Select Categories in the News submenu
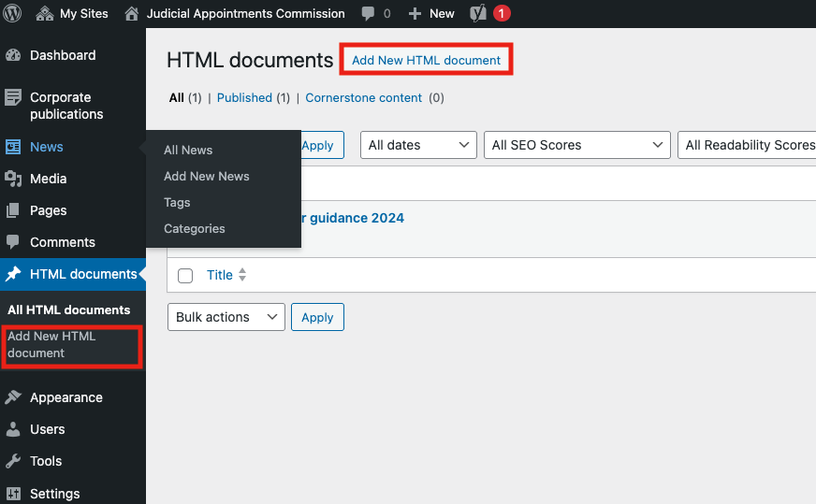 [x=194, y=228]
